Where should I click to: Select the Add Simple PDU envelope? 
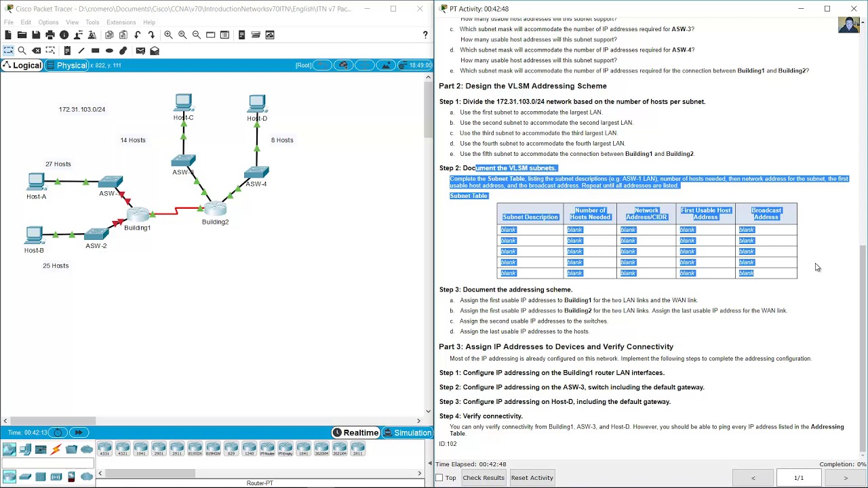[140, 50]
